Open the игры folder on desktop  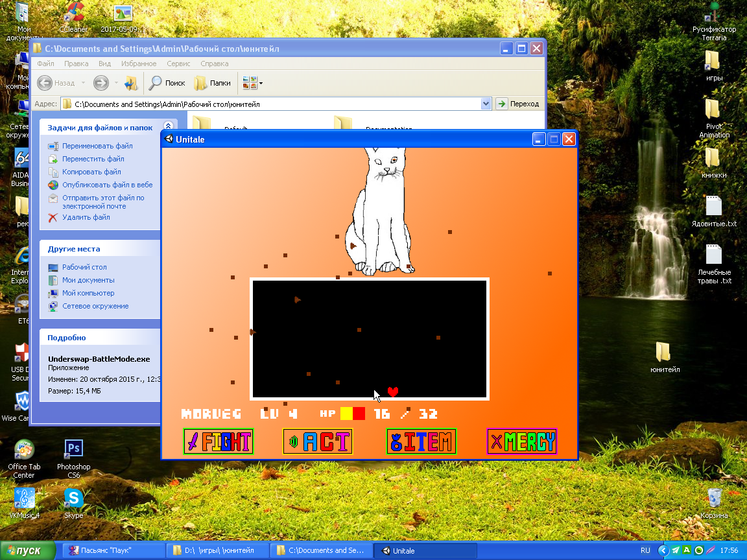(x=714, y=65)
